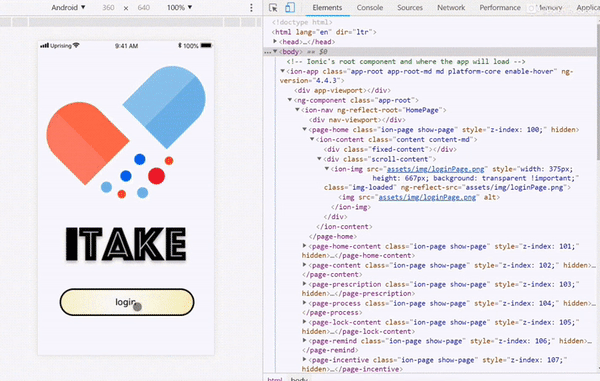Click the inspect element picker icon
The width and height of the screenshot is (600, 381).
tap(273, 8)
